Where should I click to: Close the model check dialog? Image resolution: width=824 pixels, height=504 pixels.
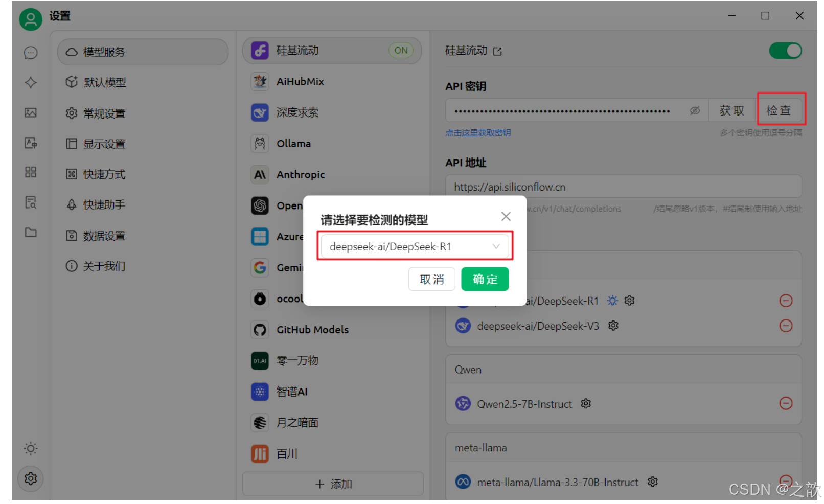[506, 216]
